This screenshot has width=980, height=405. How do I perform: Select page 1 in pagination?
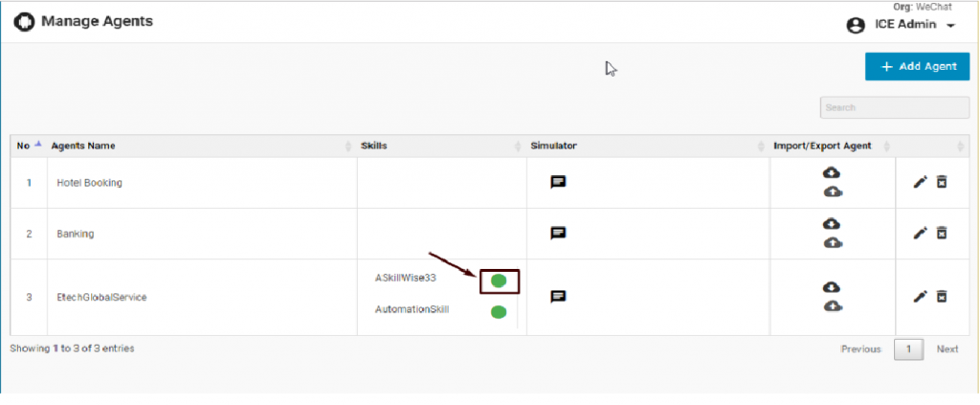pos(908,349)
